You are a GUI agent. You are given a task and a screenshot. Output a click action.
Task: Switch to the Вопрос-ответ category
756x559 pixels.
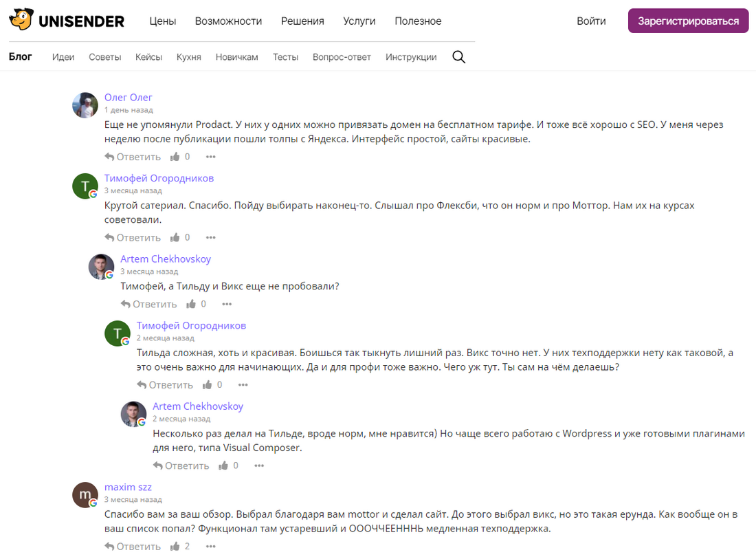pyautogui.click(x=342, y=57)
